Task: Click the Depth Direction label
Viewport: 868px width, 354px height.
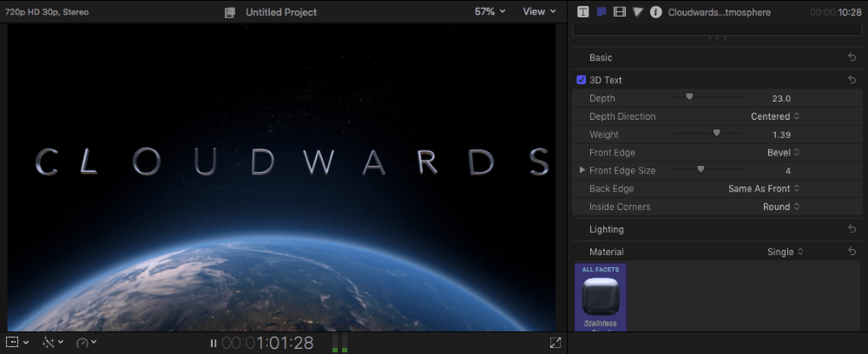Action: pyautogui.click(x=622, y=116)
